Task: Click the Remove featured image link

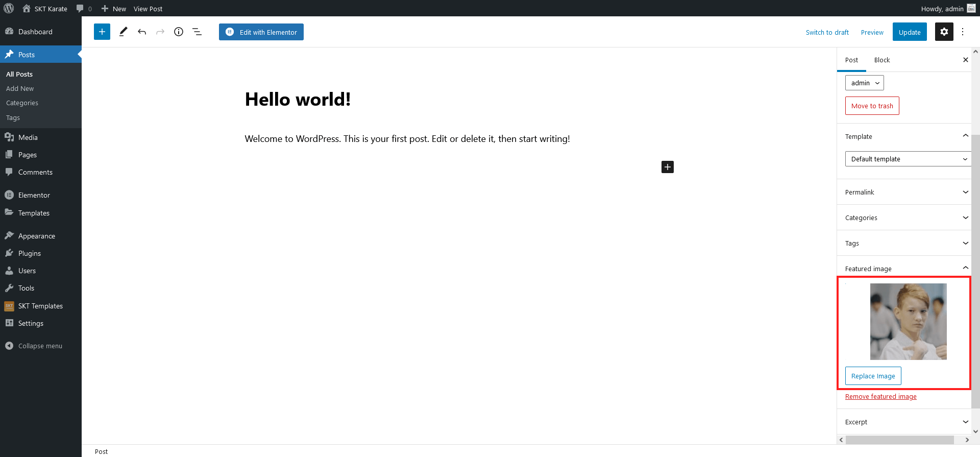Action: [x=880, y=397]
